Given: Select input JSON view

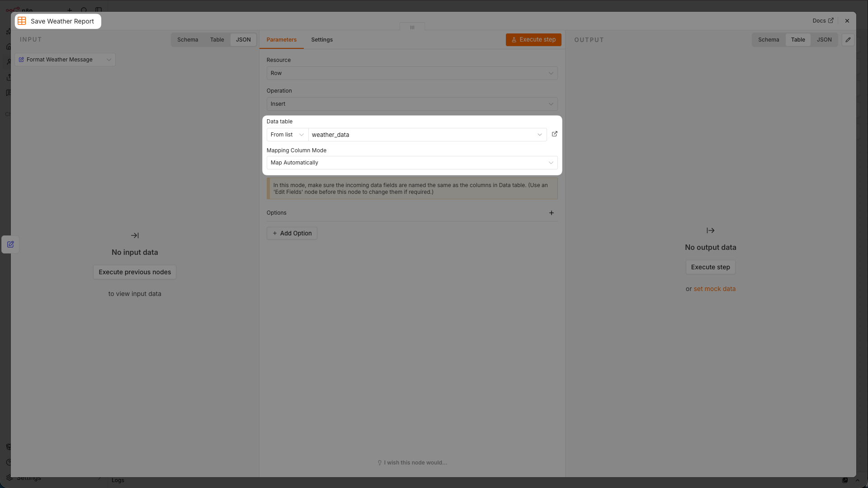Looking at the screenshot, I should click(x=243, y=40).
